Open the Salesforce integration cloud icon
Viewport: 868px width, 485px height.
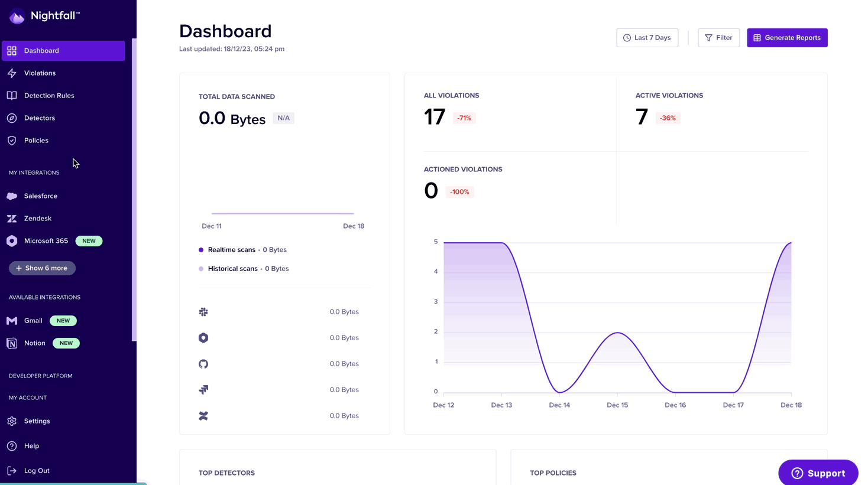(x=12, y=196)
